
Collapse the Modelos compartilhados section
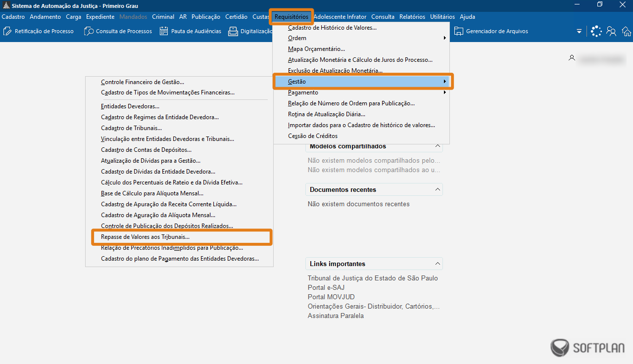438,146
